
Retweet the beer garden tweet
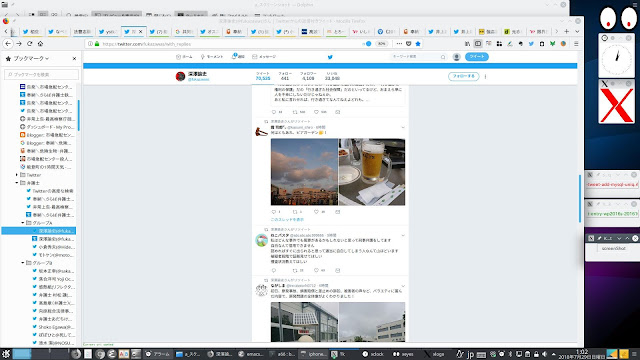(x=295, y=212)
